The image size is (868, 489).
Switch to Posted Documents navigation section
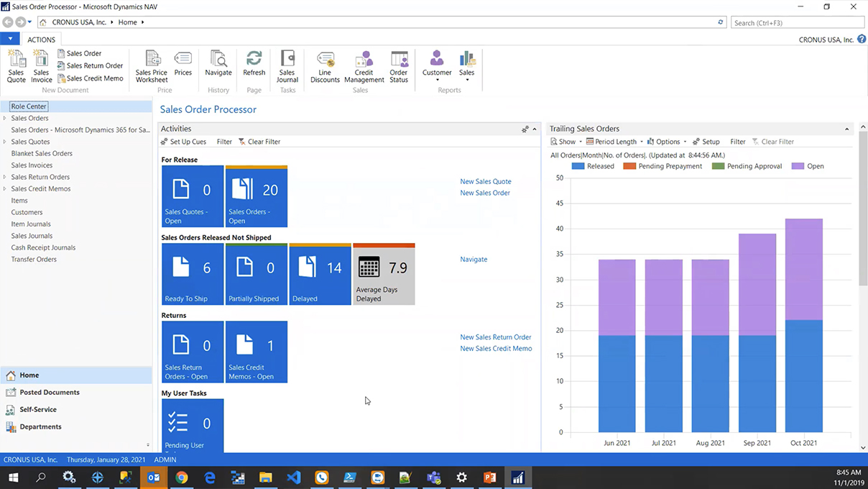[50, 392]
